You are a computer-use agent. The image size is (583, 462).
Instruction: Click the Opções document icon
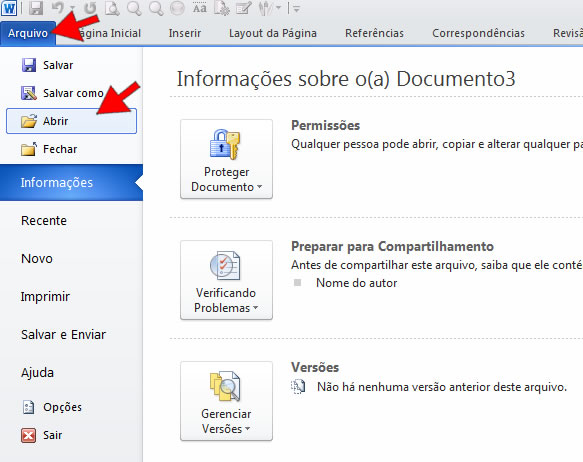click(28, 407)
